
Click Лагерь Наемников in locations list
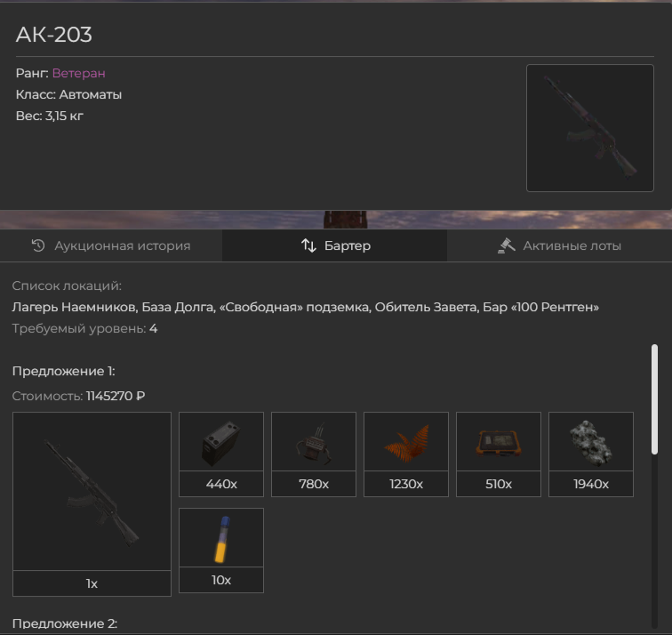coord(74,307)
